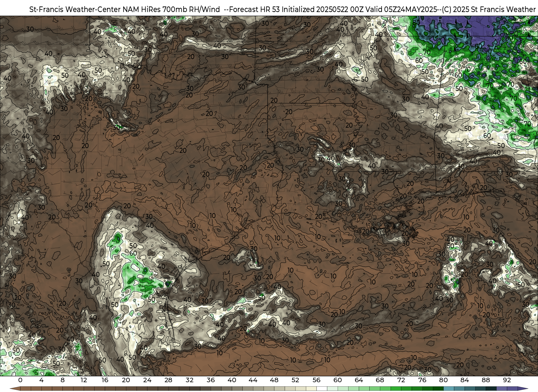Click the colorbar tick label '52'
538x392 pixels.
coord(295,380)
